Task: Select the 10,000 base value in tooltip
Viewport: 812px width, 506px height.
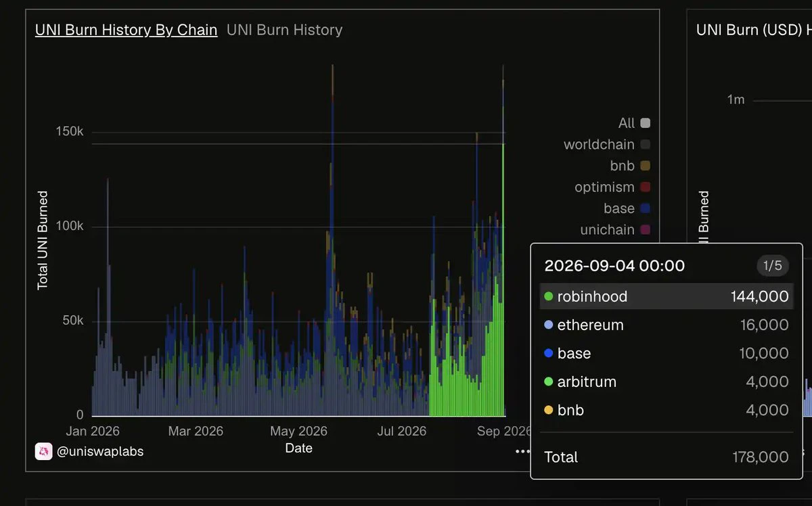Action: (x=764, y=353)
